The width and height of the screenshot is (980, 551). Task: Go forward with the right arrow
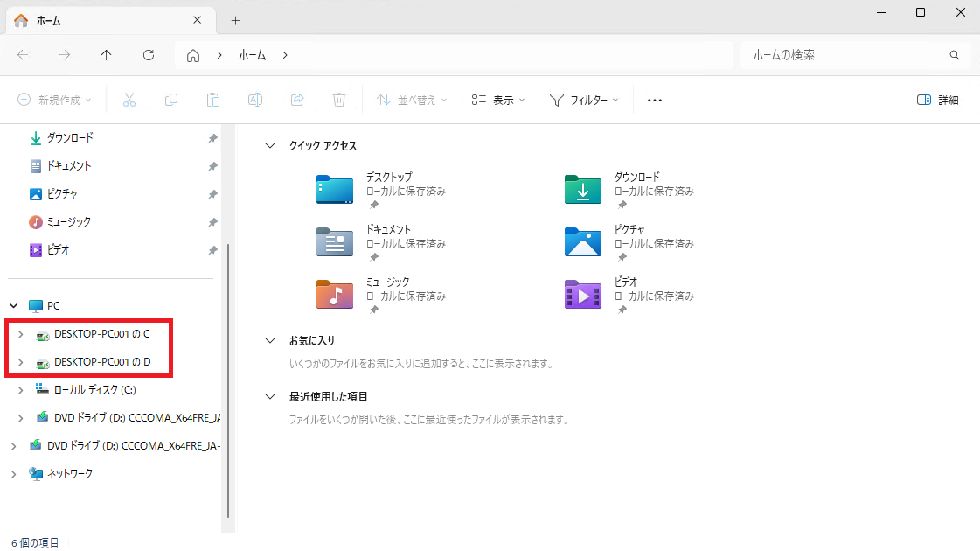coord(65,55)
